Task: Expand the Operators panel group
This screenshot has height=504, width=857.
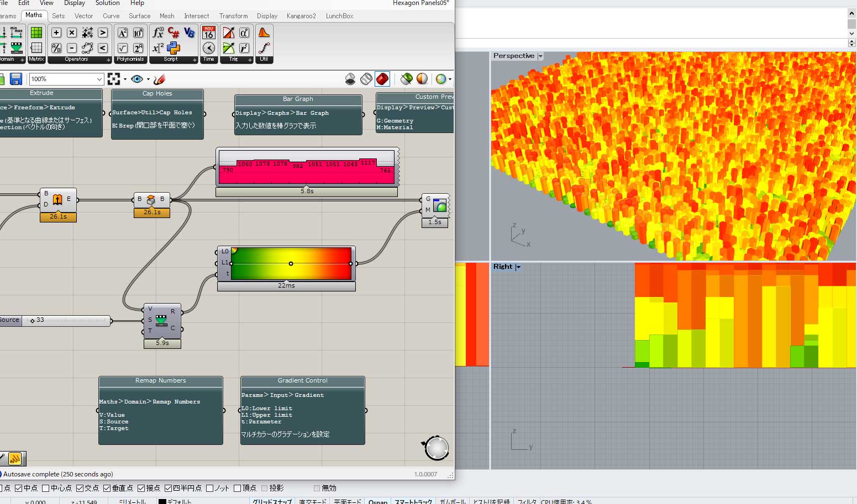Action: pyautogui.click(x=108, y=60)
